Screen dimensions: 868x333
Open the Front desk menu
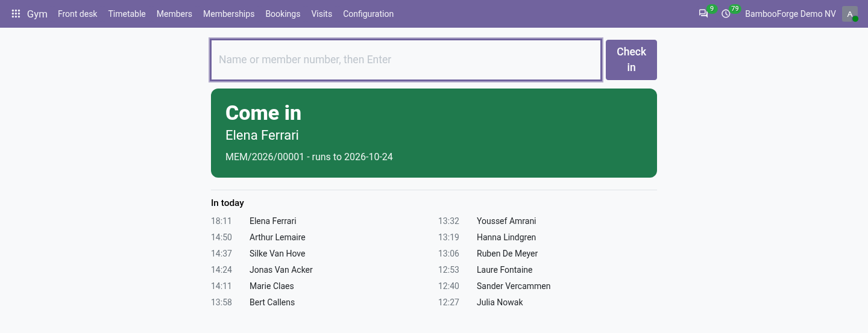click(x=77, y=14)
